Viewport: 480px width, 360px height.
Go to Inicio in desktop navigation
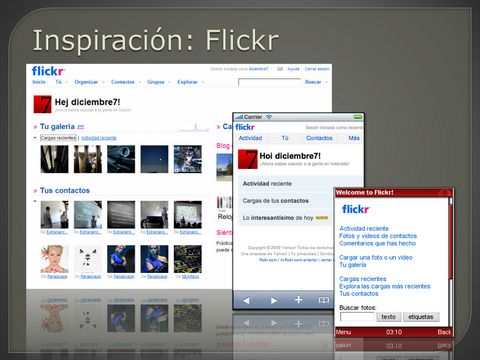[39, 82]
